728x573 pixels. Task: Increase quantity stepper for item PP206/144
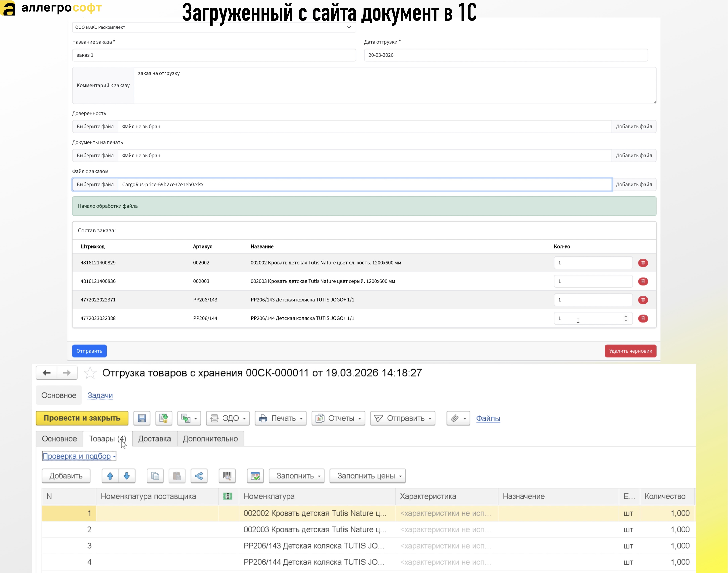point(626,316)
